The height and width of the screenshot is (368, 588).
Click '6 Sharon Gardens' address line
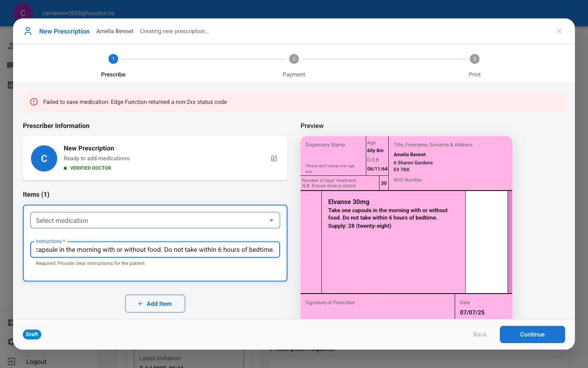coord(413,163)
